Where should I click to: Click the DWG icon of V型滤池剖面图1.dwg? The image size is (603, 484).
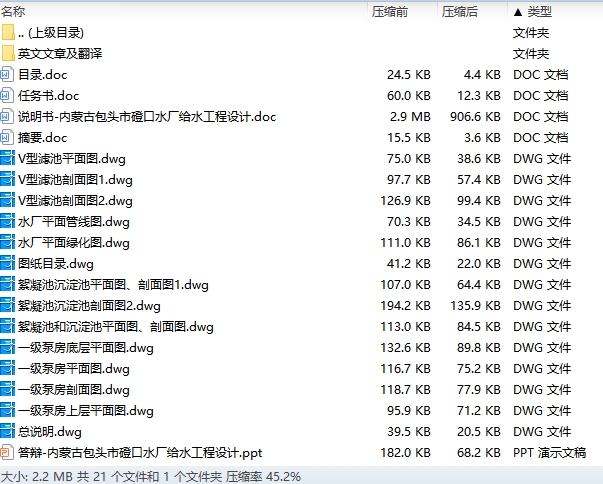pos(7,180)
